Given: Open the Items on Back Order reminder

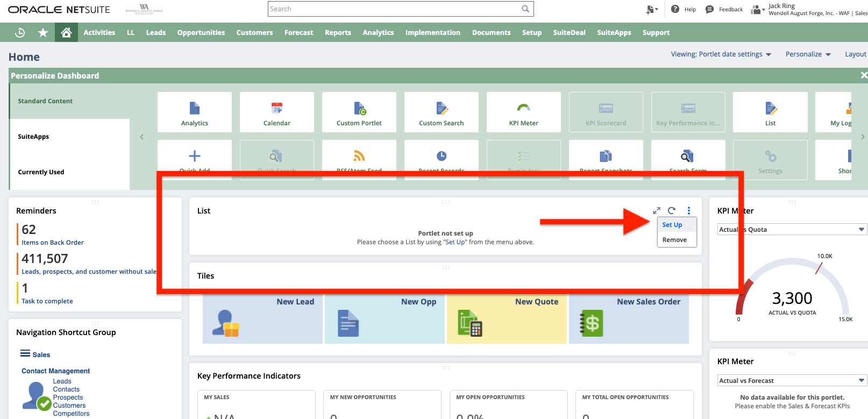Looking at the screenshot, I should click(53, 243).
